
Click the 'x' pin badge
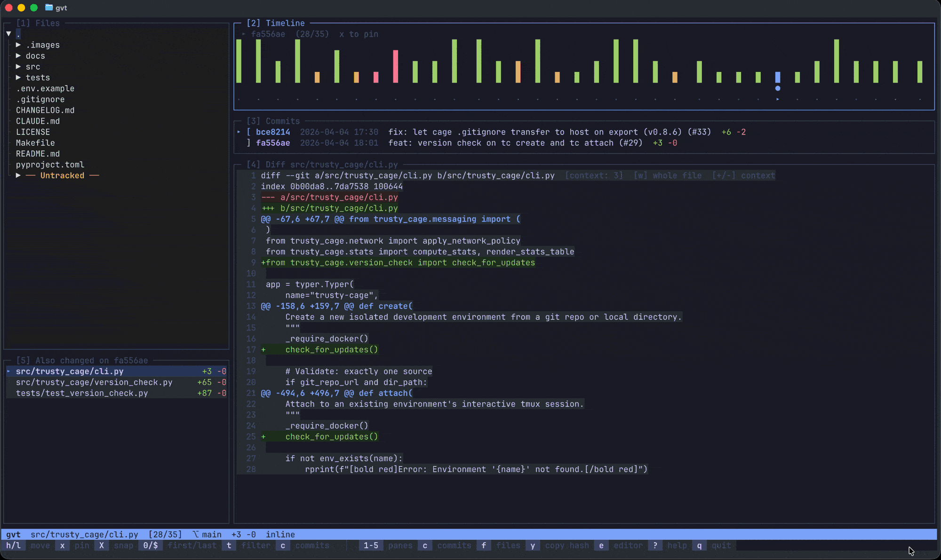pyautogui.click(x=62, y=545)
